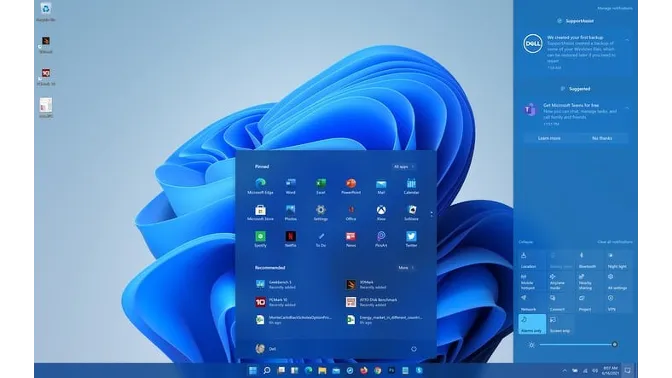The height and width of the screenshot is (378, 672).
Task: Adjust the brightness slider handle
Action: 614,344
